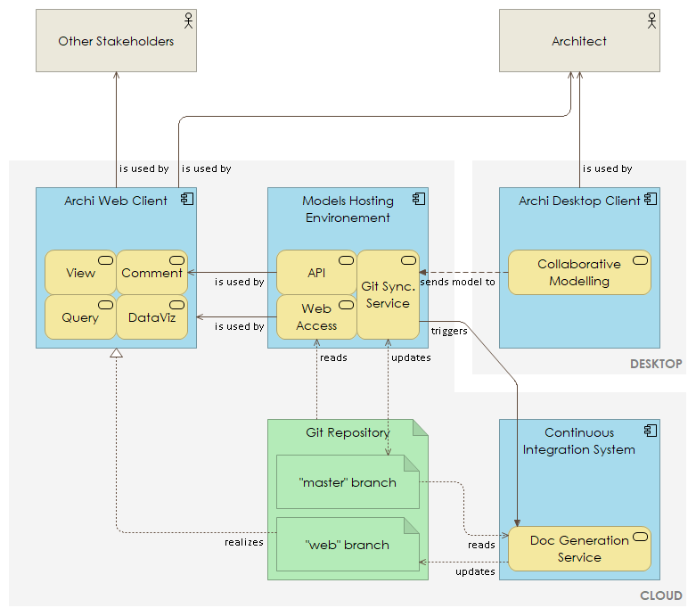Select the Web Access service element
Viewport: 696px width, 616px height.
[x=316, y=317]
